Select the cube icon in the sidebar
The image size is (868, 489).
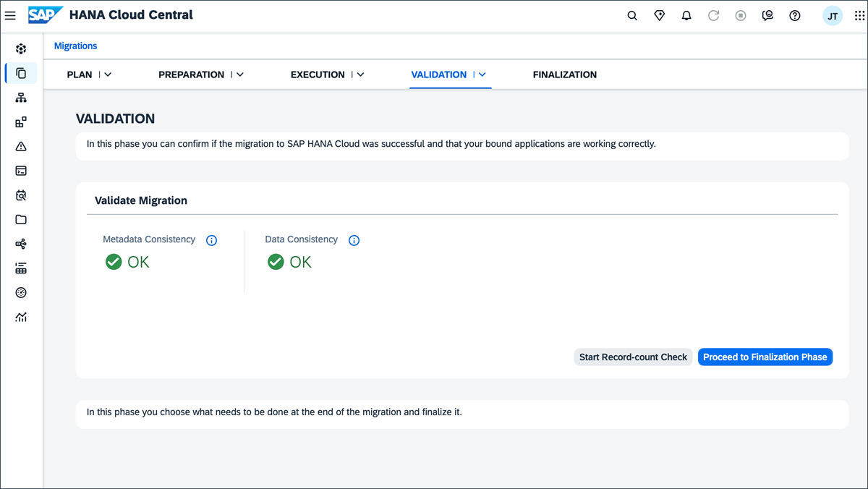pyautogui.click(x=21, y=49)
